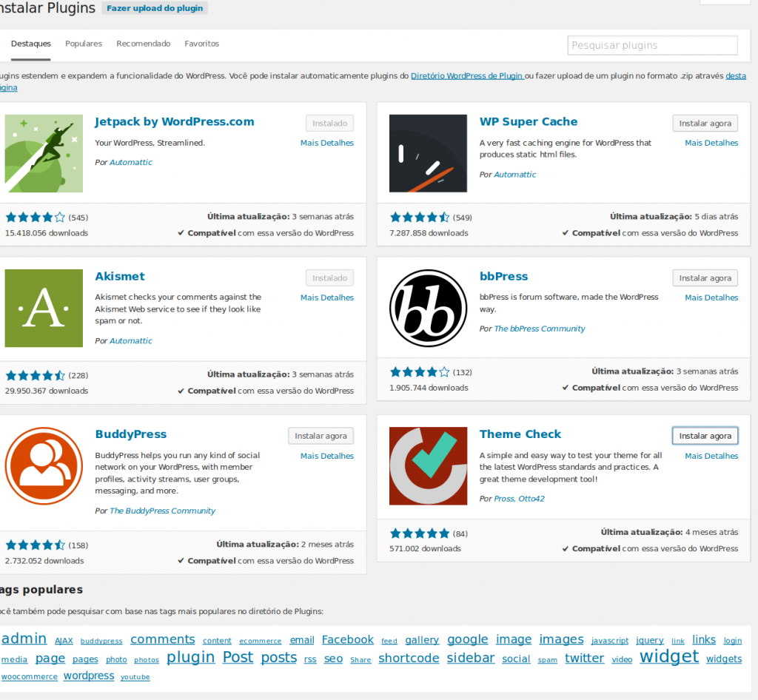758x700 pixels.
Task: Click the orange BuddyPress people icon
Action: coord(43,466)
